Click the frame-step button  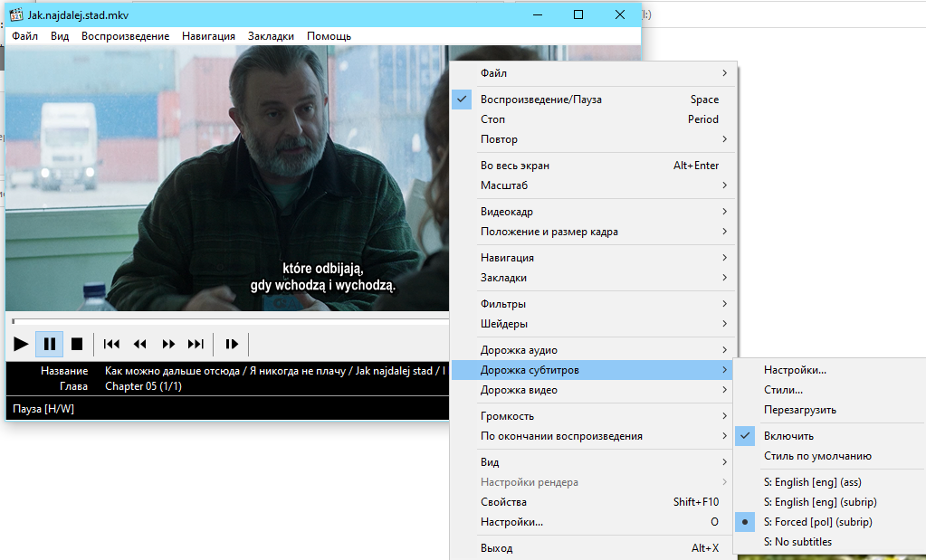[232, 344]
